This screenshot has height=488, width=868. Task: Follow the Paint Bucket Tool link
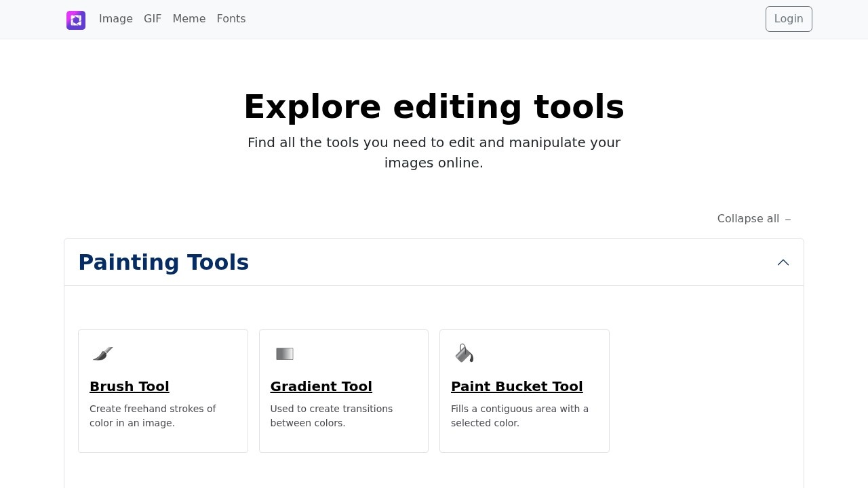pyautogui.click(x=517, y=386)
